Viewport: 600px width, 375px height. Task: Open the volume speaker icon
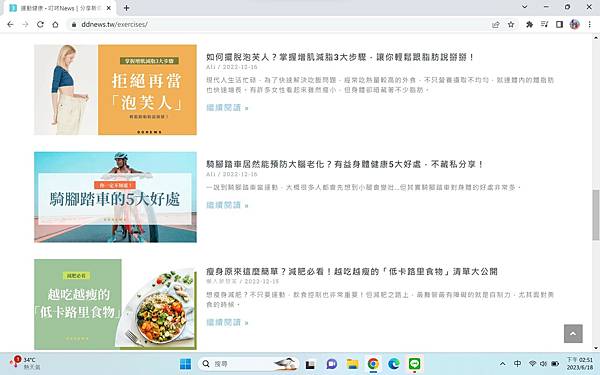pos(543,364)
